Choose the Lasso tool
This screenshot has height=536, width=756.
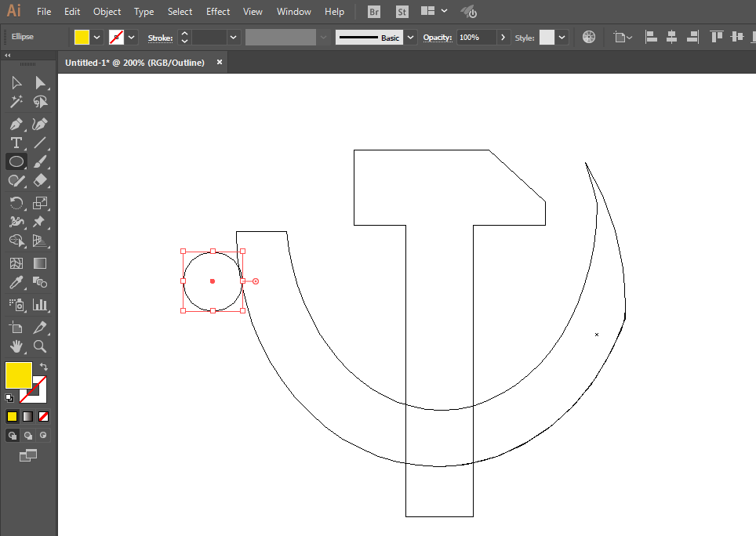pos(40,102)
